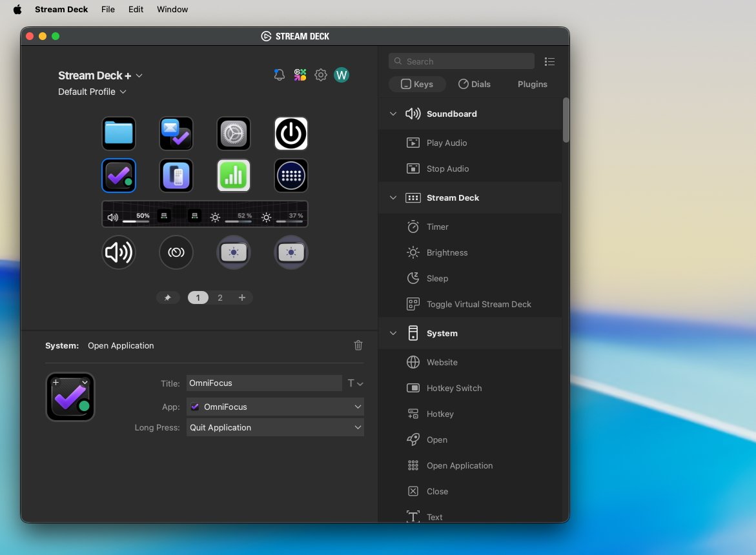Image resolution: width=756 pixels, height=555 pixels.
Task: Collapse the Soundboard category
Action: pyautogui.click(x=393, y=114)
